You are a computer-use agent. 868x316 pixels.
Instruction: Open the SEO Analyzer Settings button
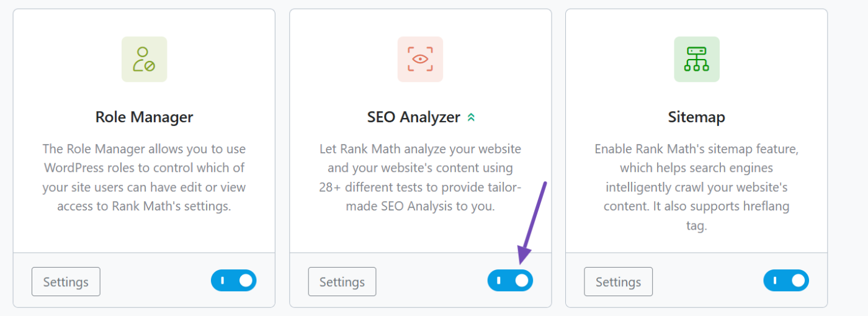pyautogui.click(x=342, y=282)
